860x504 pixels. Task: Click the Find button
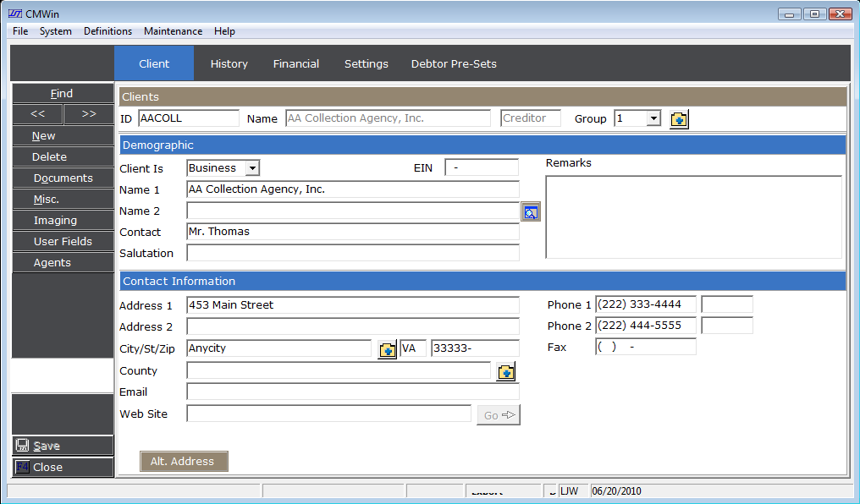[x=62, y=94]
